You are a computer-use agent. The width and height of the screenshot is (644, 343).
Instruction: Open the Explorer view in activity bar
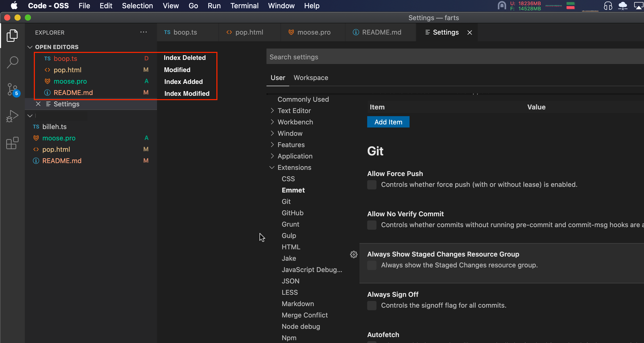12,35
